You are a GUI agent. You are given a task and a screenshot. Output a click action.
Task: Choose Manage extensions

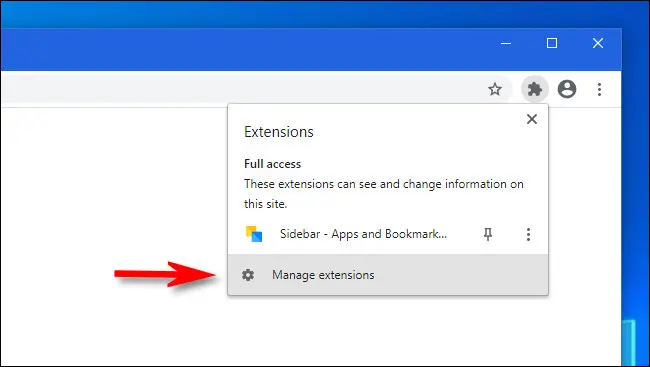388,275
